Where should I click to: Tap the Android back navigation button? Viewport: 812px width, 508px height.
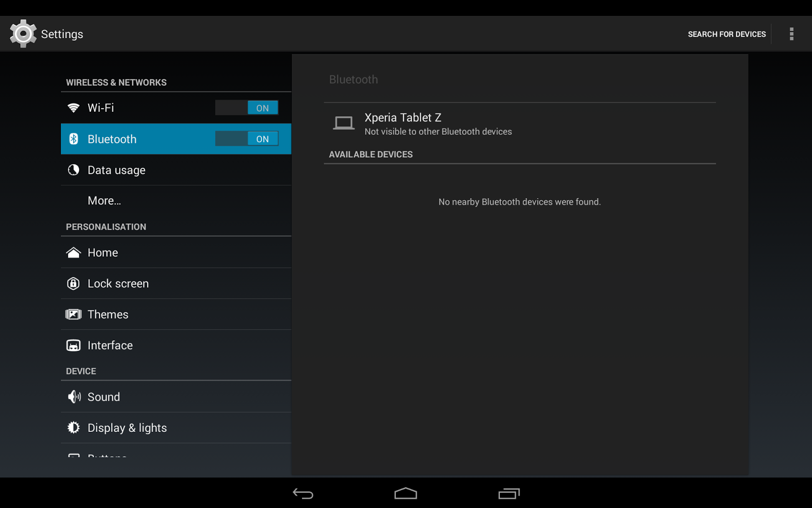(x=303, y=493)
